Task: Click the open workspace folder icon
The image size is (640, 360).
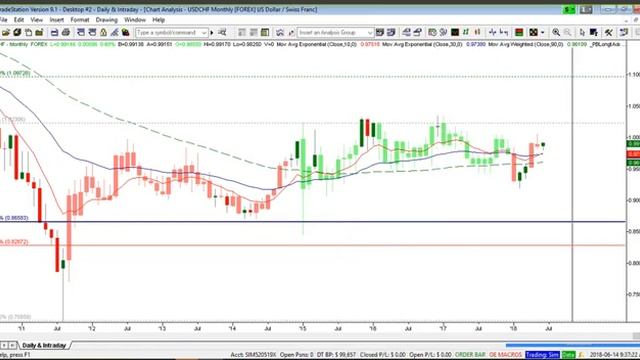Action: pyautogui.click(x=6, y=32)
